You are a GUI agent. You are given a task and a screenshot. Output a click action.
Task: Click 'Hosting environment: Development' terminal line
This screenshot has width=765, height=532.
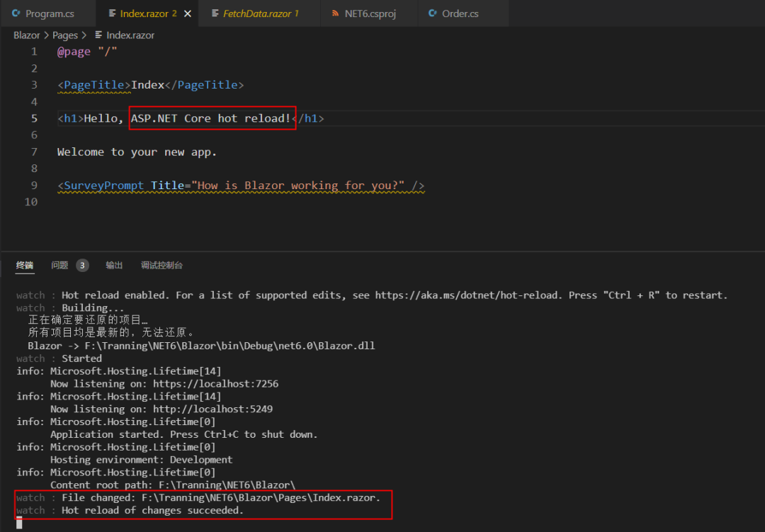142,460
